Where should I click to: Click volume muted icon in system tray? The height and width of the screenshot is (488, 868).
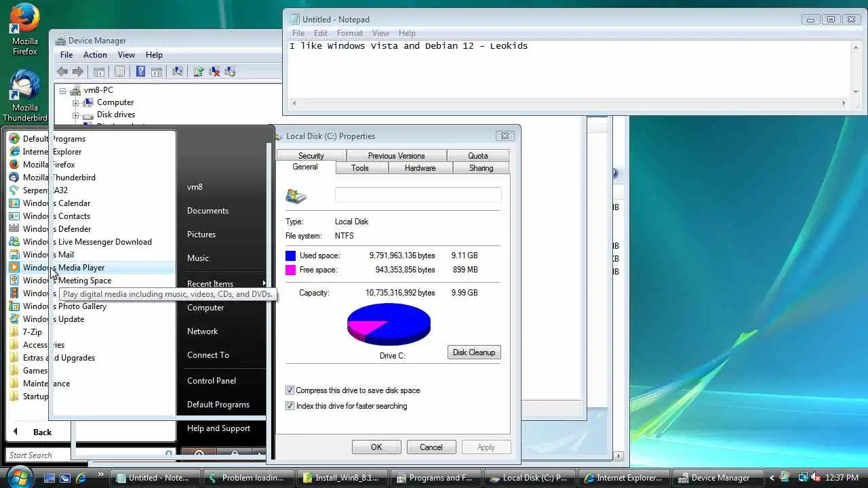(816, 478)
